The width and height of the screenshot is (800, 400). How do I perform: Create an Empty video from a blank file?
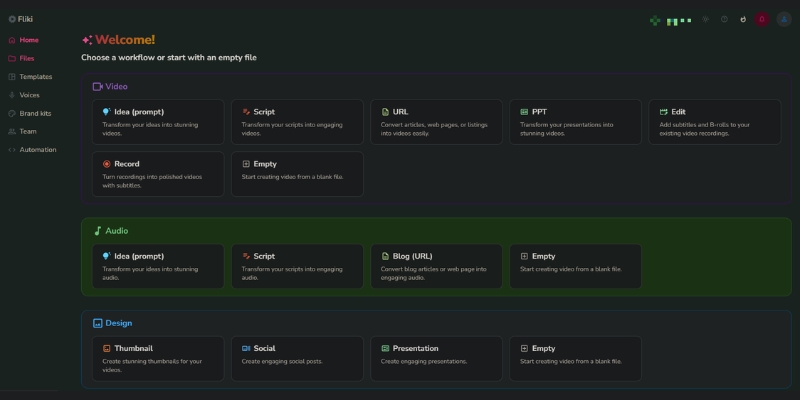pos(297,174)
